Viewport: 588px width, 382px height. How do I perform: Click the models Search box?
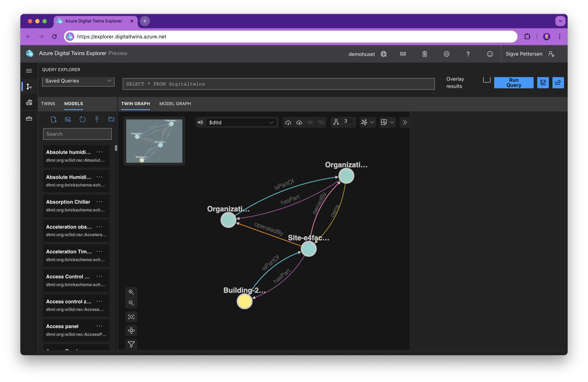click(x=77, y=134)
